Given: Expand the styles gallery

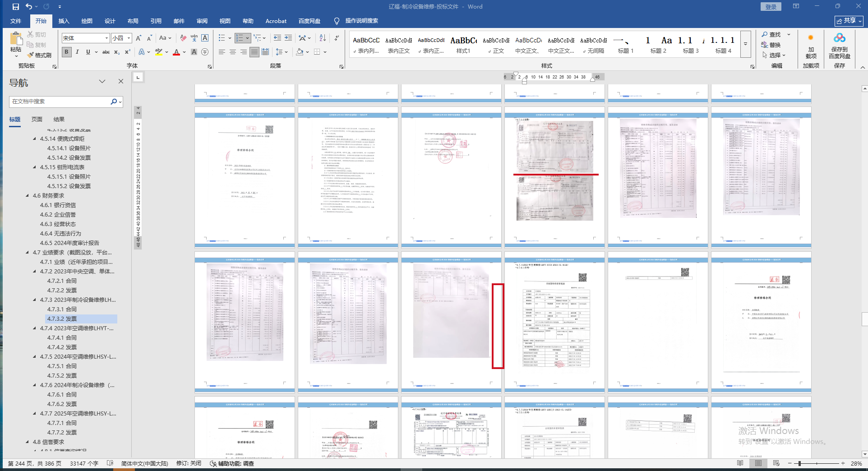Looking at the screenshot, I should click(746, 44).
